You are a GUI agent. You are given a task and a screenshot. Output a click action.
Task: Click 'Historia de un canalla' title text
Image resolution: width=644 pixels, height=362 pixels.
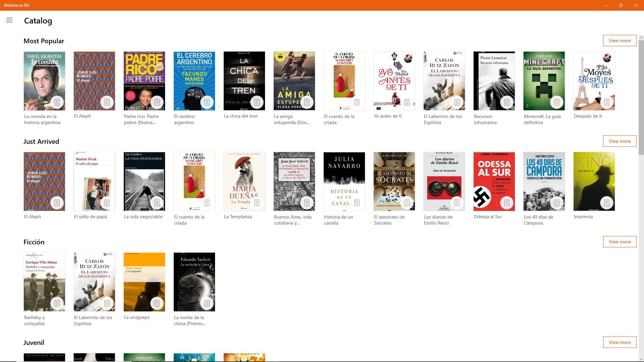click(338, 220)
